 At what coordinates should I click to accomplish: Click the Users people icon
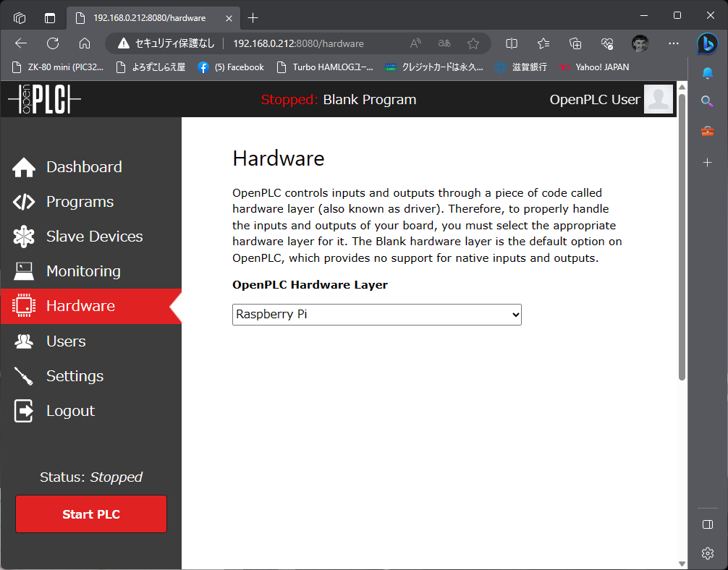pyautogui.click(x=24, y=341)
